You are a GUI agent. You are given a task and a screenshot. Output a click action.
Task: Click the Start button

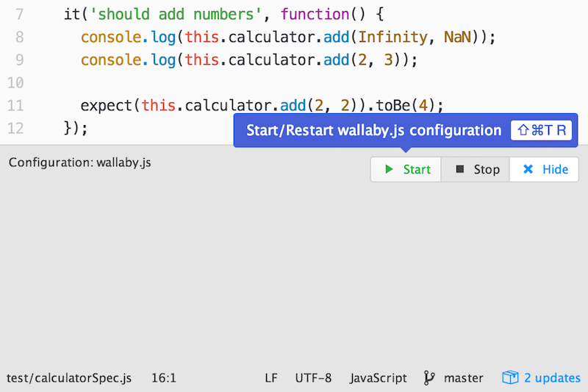point(406,170)
